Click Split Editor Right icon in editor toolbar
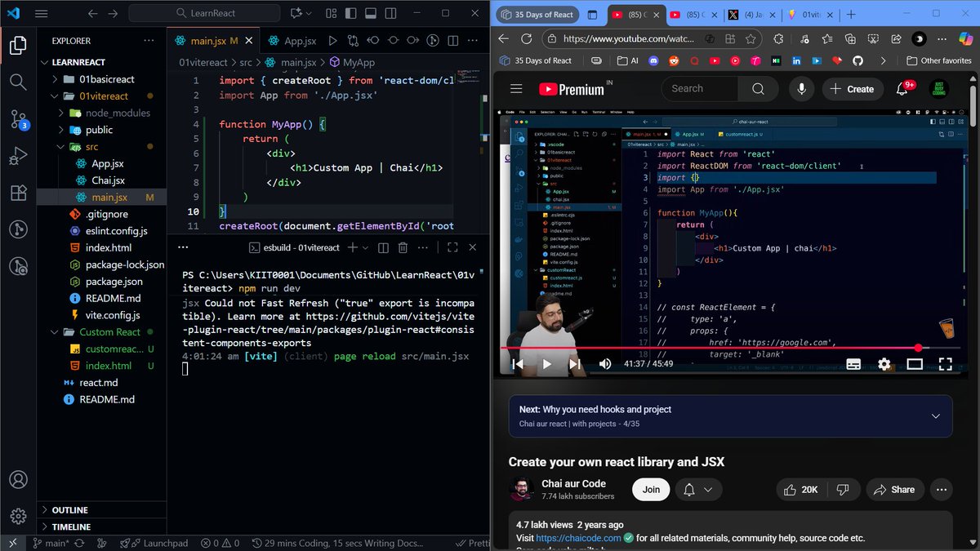Viewport: 980px width, 551px height. coord(453,40)
